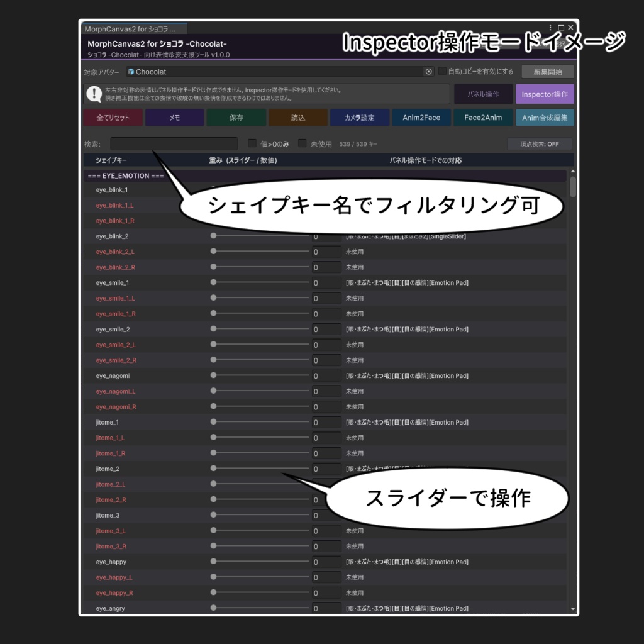
Task: Click the scroll down arrow of list
Action: (572, 609)
